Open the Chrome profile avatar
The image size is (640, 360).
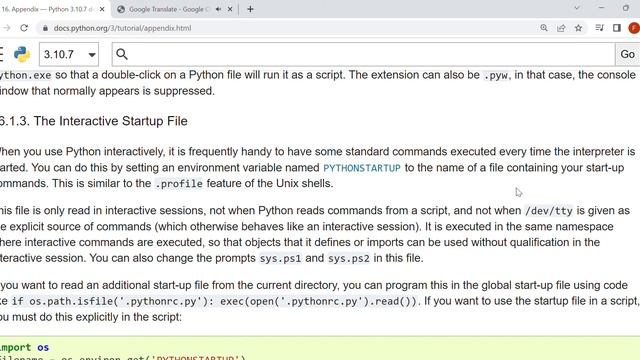tap(634, 28)
